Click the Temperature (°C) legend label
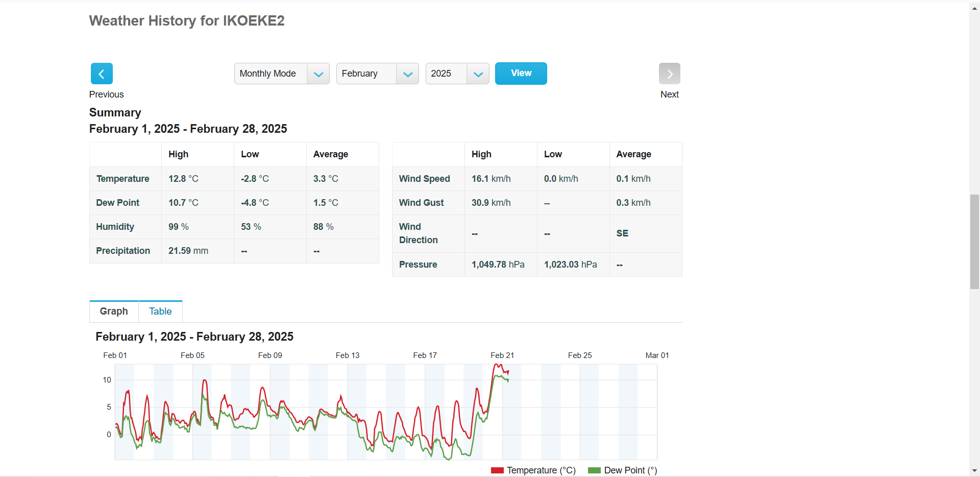Image resolution: width=980 pixels, height=477 pixels. (541, 470)
